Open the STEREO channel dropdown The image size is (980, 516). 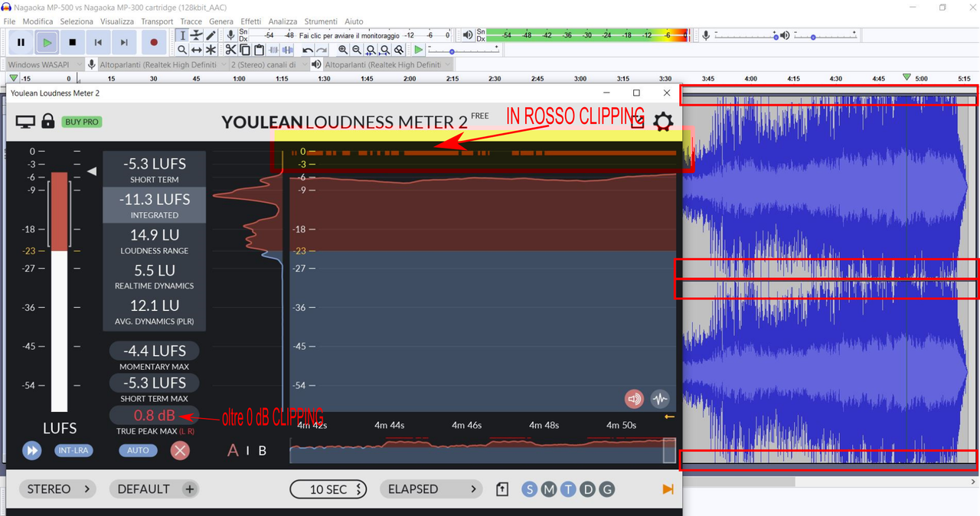(x=57, y=488)
